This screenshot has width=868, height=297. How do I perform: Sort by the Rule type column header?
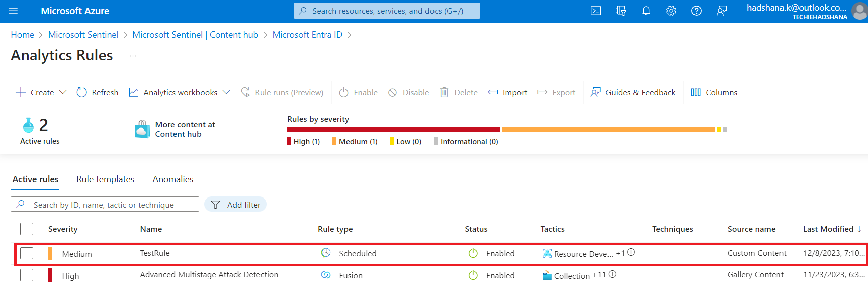tap(335, 229)
